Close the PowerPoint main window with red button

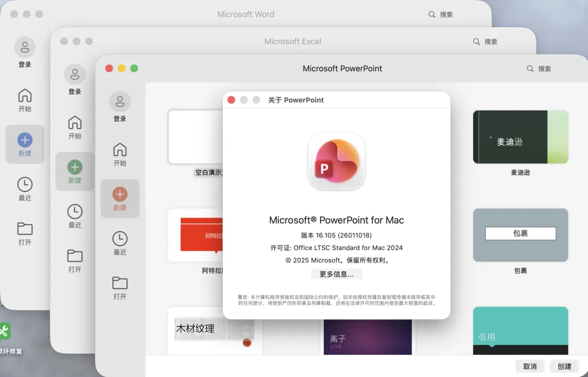point(109,68)
